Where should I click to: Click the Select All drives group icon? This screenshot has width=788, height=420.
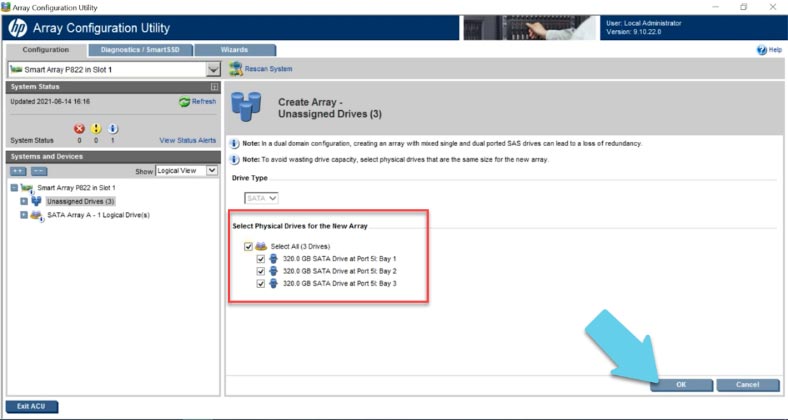[x=260, y=247]
